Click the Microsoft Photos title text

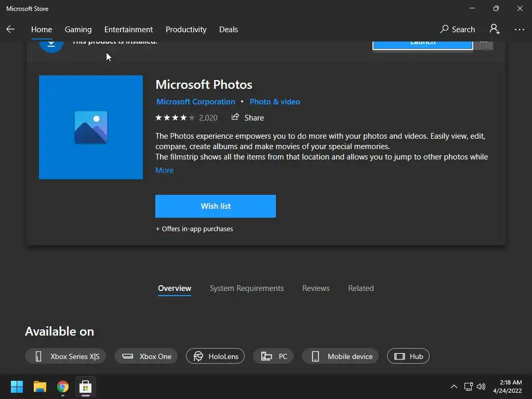click(x=204, y=85)
